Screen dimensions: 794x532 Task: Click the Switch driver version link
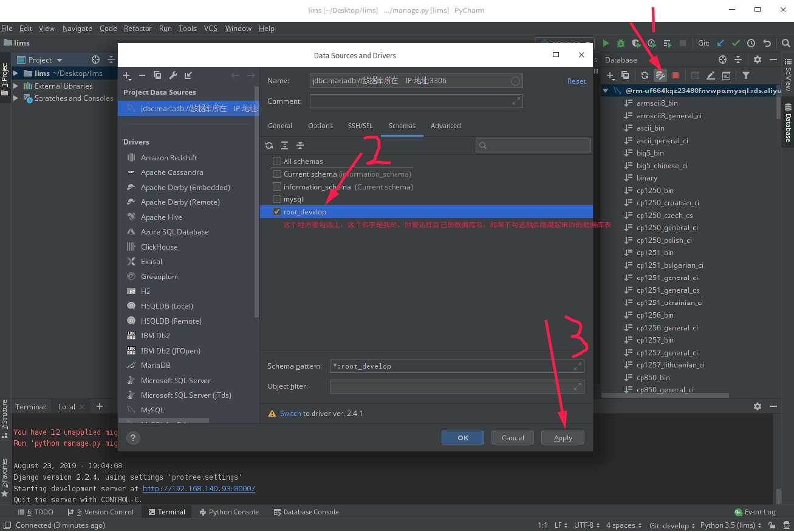point(290,413)
